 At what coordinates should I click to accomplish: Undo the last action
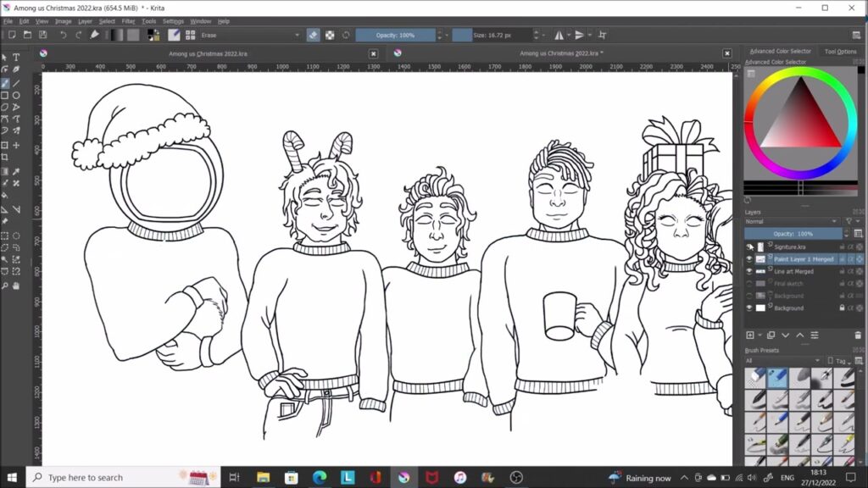(63, 35)
